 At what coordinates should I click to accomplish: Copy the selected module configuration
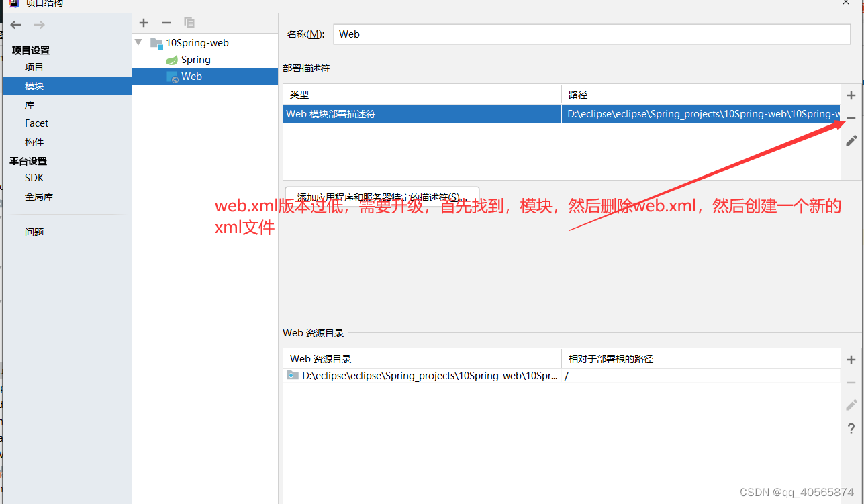click(189, 23)
